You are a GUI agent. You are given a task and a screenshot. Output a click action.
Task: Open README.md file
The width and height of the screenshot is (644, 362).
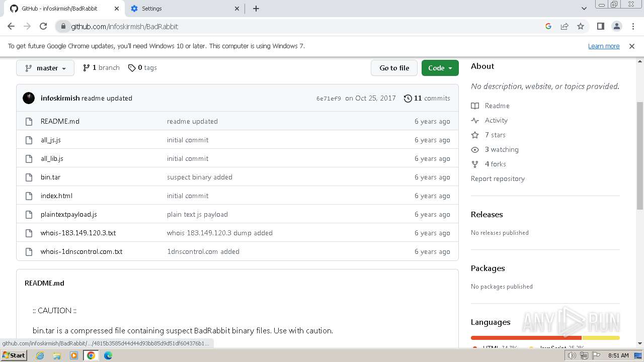click(x=60, y=121)
